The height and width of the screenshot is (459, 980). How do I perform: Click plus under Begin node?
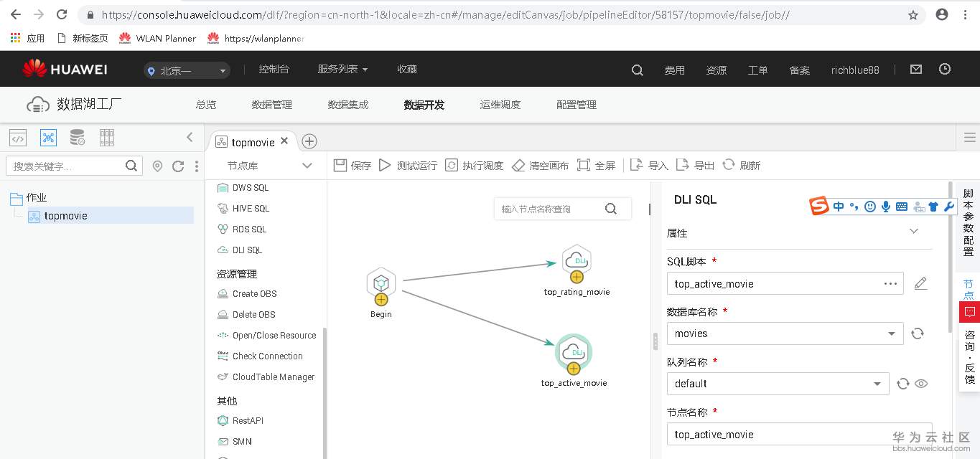click(x=381, y=299)
